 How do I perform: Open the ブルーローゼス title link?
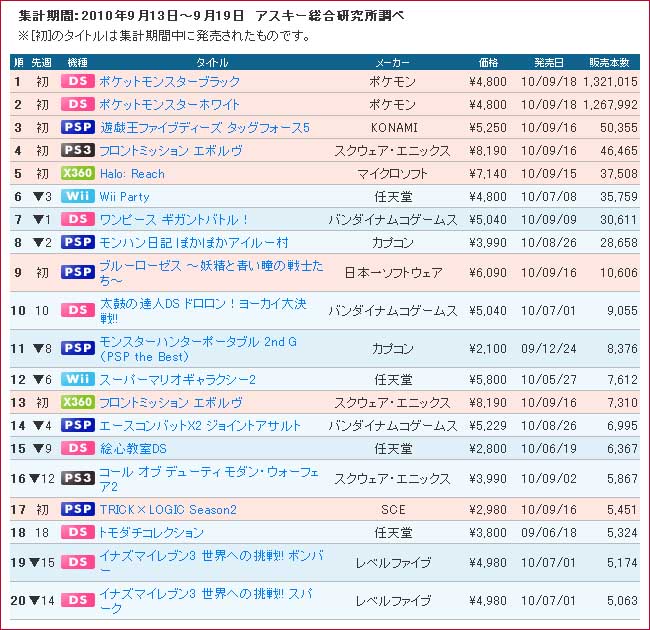click(x=211, y=273)
